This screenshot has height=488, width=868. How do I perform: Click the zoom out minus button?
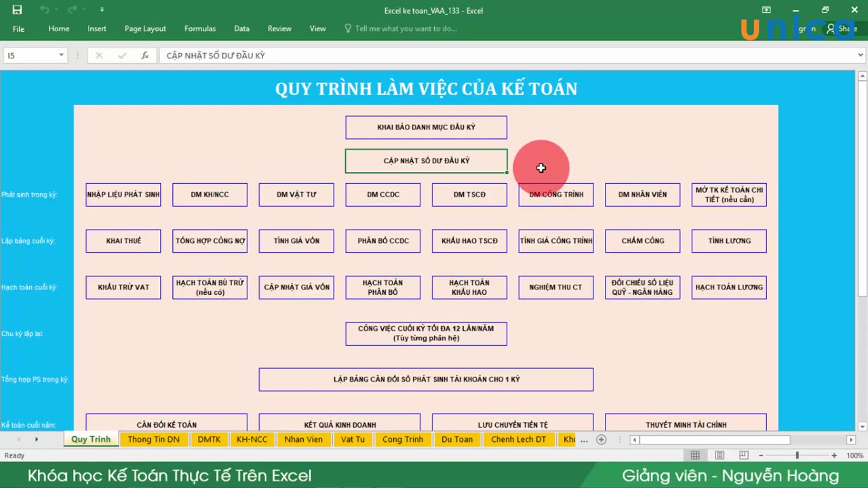click(761, 455)
